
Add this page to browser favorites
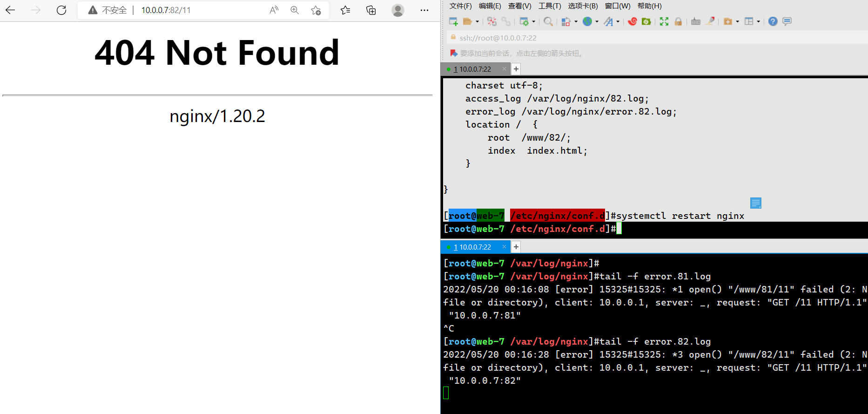(x=316, y=10)
